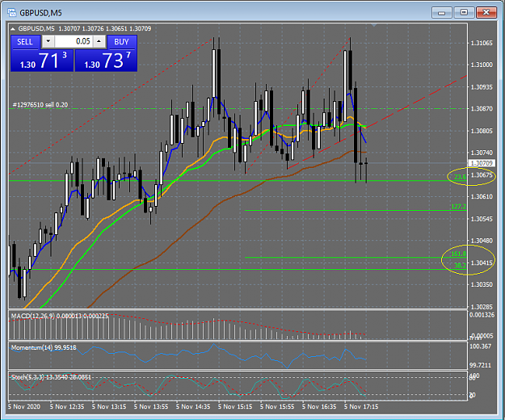Click the 0.05 lot volume field
The height and width of the screenshot is (420, 505).
tap(74, 41)
